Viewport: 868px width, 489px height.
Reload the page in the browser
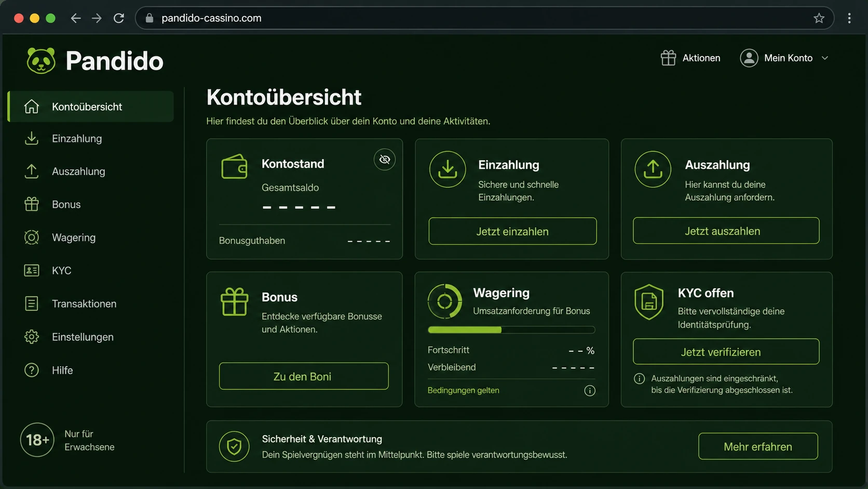pyautogui.click(x=119, y=18)
